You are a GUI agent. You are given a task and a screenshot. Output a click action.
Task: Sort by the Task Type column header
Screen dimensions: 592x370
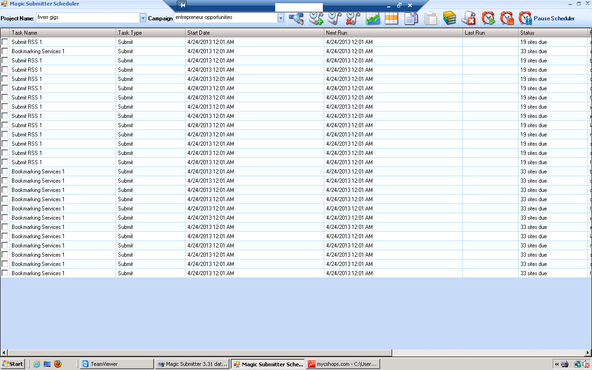pyautogui.click(x=151, y=32)
